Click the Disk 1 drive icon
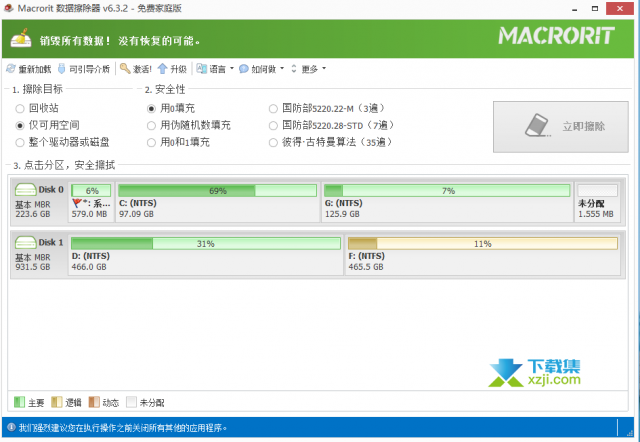This screenshot has width=640, height=442. pyautogui.click(x=26, y=242)
